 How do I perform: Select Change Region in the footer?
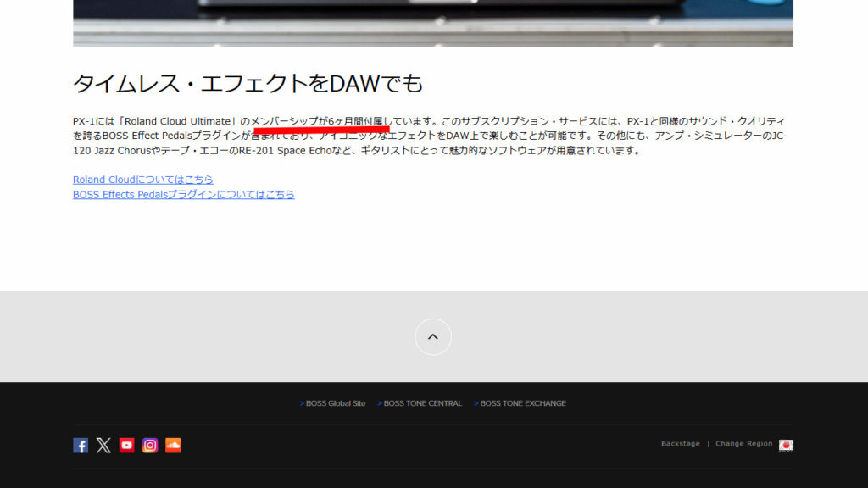click(743, 444)
